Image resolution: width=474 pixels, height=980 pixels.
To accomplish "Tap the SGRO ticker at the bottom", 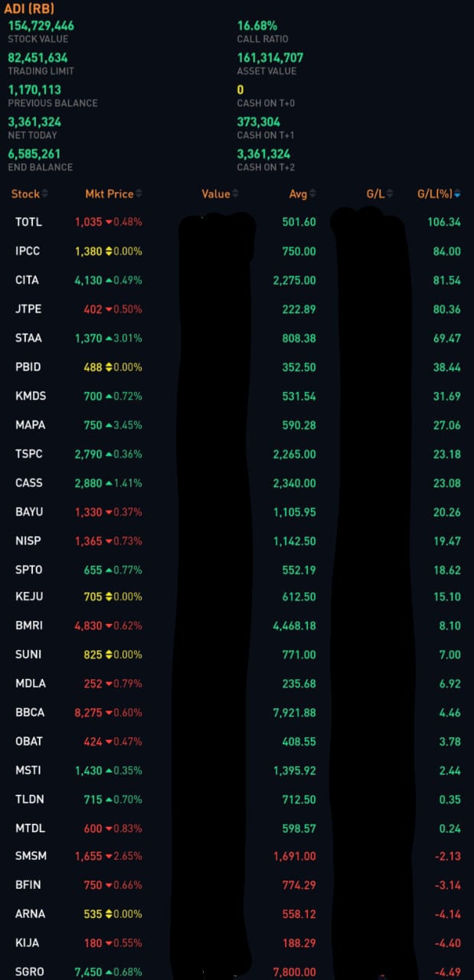I will (30, 972).
